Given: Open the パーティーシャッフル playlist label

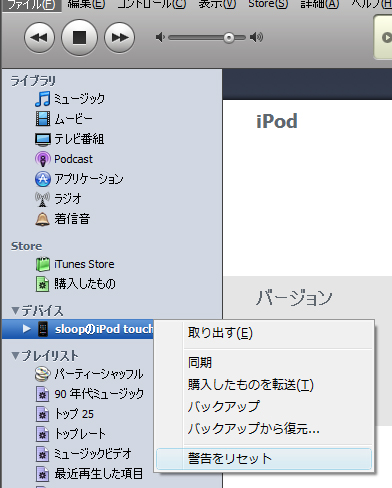Looking at the screenshot, I should pos(99,374).
